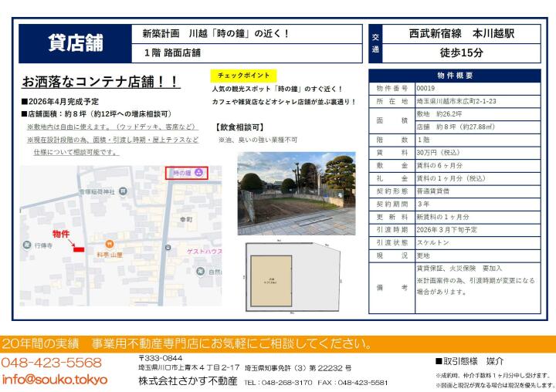Screen dimensions: 556x392
Task: Click the temple marker icon beside 行傳寺
Action: pyautogui.click(x=28, y=245)
